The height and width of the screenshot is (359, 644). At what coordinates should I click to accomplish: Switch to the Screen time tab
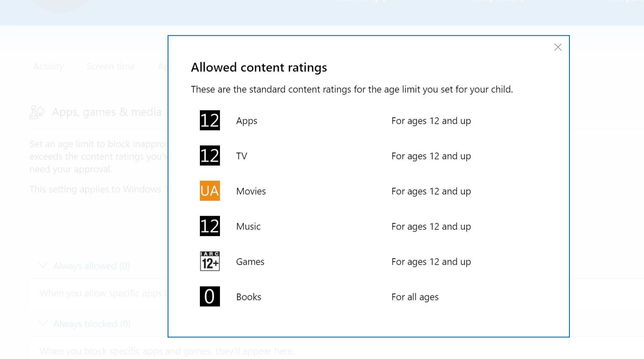[x=111, y=67]
